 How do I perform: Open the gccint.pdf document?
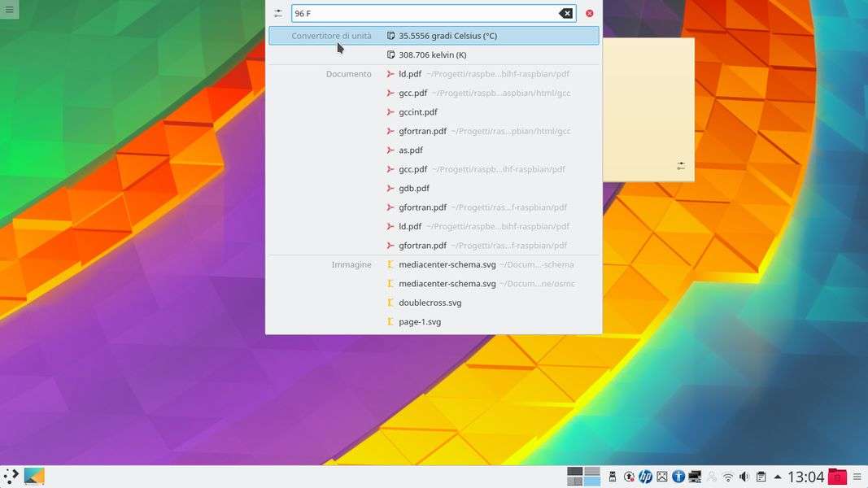point(417,112)
